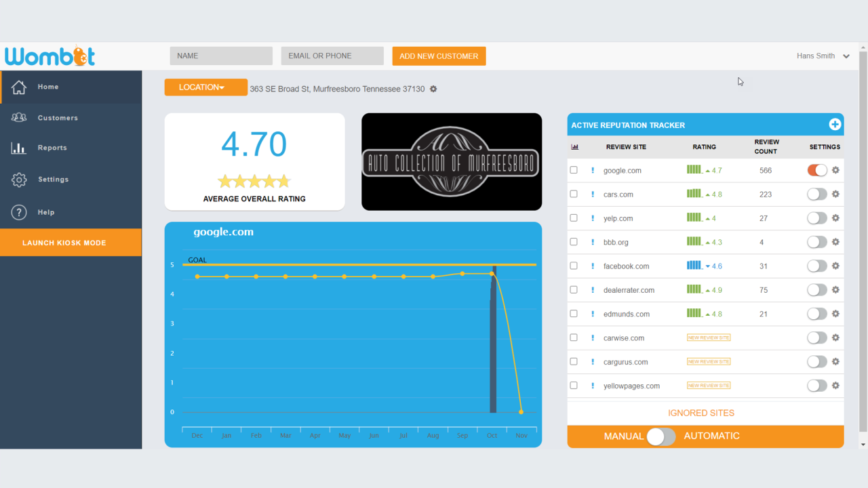Enable the facebook.com toggle switch
Viewport: 868px width, 488px height.
817,266
